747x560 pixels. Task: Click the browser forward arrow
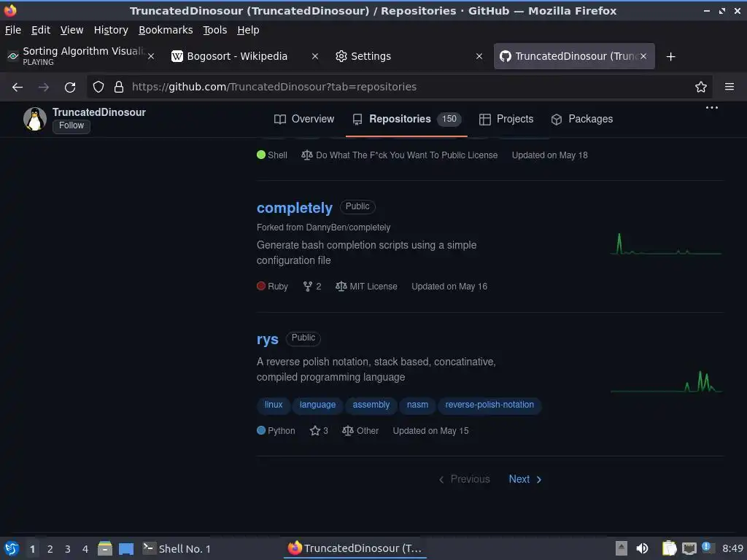tap(44, 87)
